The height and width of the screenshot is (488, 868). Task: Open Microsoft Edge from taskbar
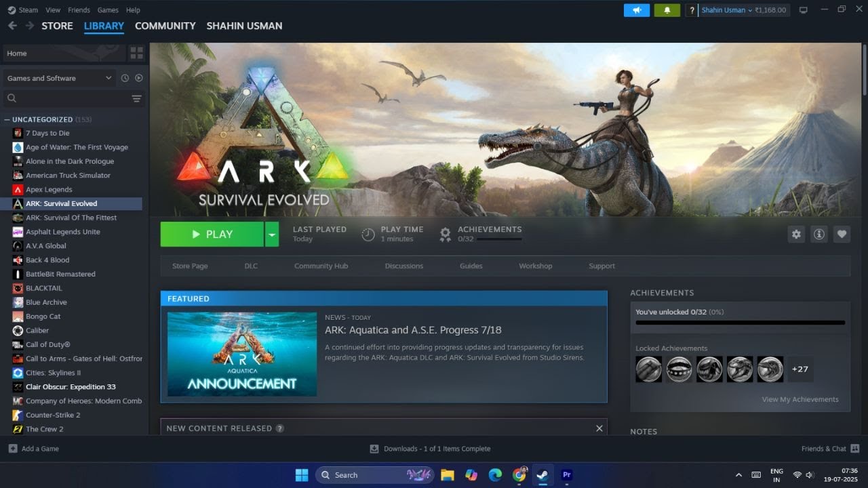(495, 475)
